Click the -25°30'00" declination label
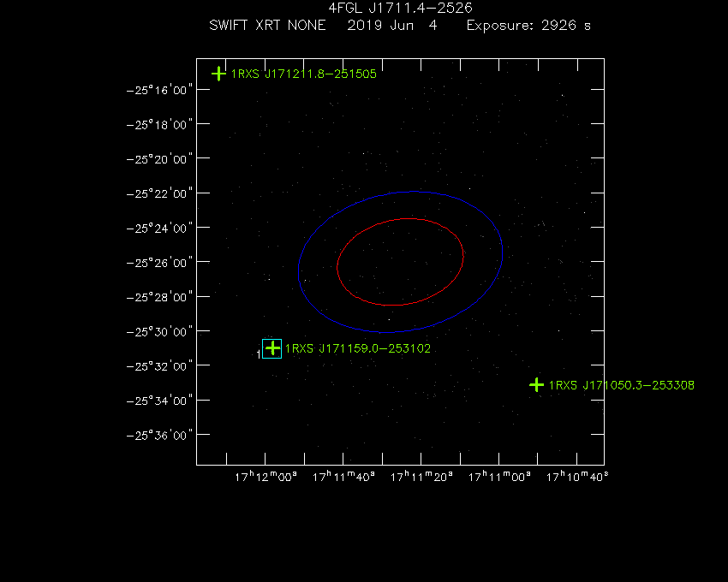 click(159, 331)
